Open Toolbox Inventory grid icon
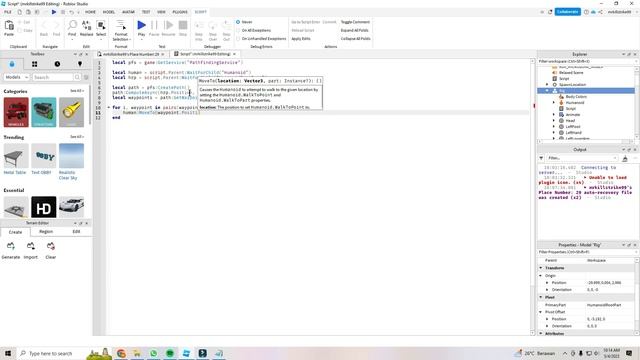The height and width of the screenshot is (360, 640). tap(35, 64)
